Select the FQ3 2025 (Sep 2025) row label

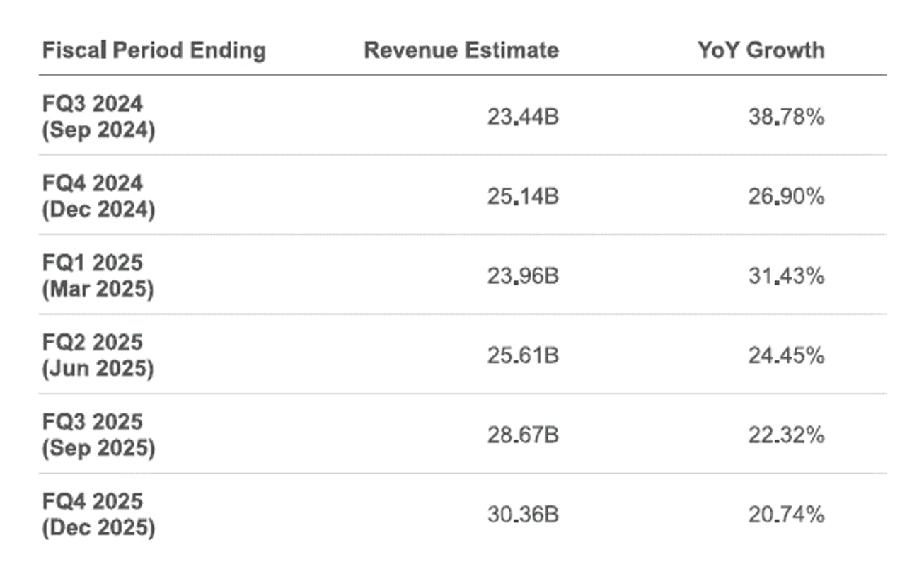click(98, 435)
